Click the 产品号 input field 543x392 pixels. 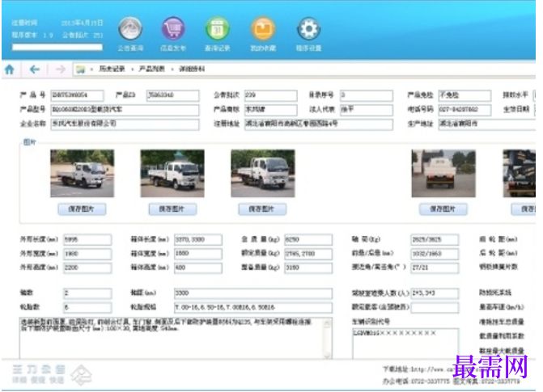(77, 95)
